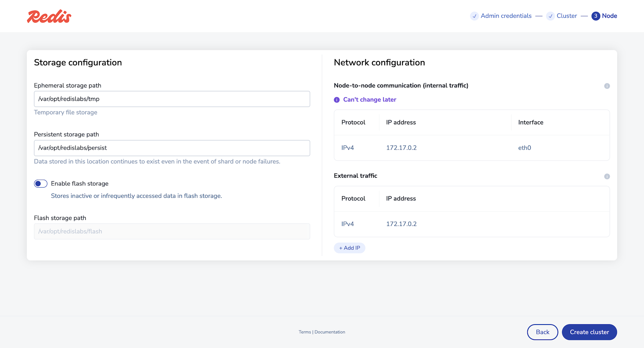Click the step 3 Node number badge
The height and width of the screenshot is (348, 644).
click(596, 16)
